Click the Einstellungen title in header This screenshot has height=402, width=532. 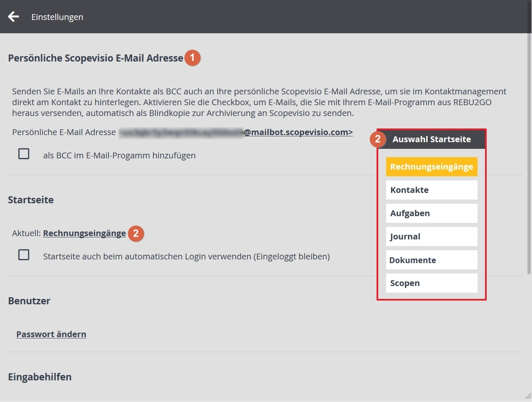coord(57,17)
